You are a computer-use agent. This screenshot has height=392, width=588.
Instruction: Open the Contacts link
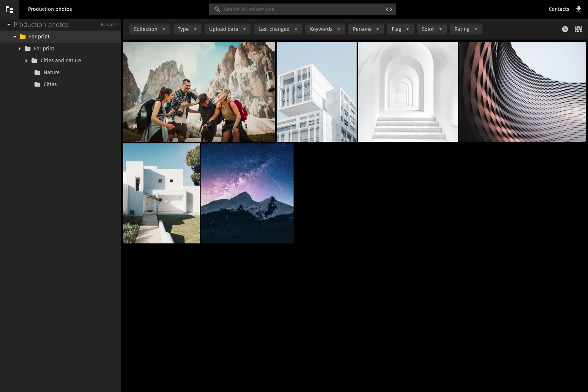(x=559, y=9)
